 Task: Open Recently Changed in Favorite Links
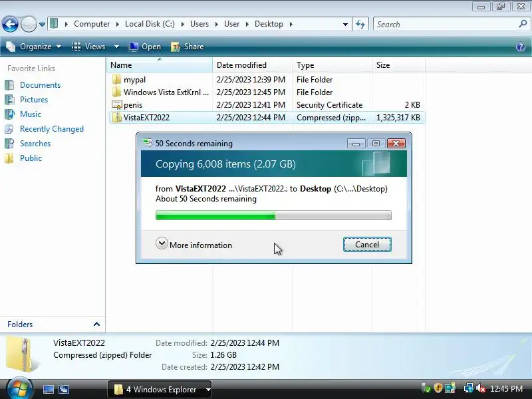point(52,129)
